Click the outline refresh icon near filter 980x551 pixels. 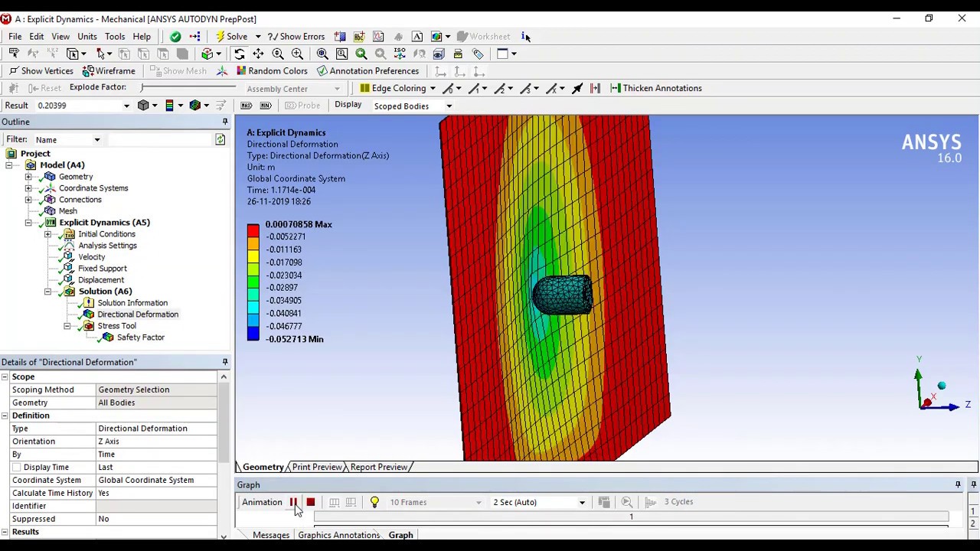pos(220,139)
